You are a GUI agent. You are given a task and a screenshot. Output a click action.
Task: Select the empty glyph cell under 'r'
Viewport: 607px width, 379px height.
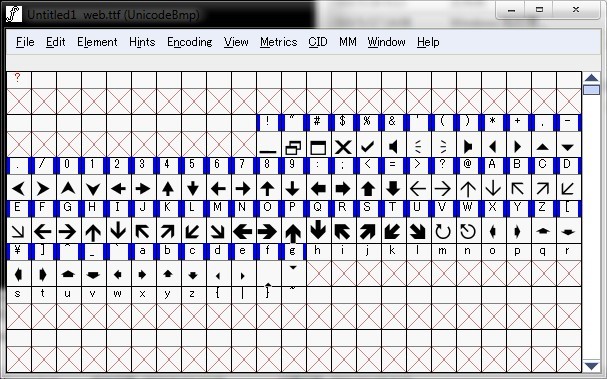tap(568, 273)
